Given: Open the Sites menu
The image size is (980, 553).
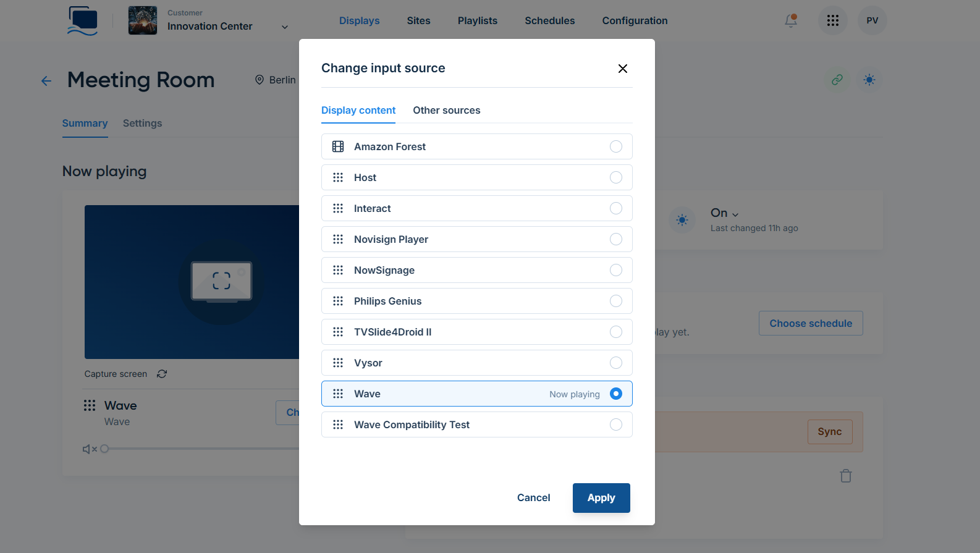Looking at the screenshot, I should [419, 20].
